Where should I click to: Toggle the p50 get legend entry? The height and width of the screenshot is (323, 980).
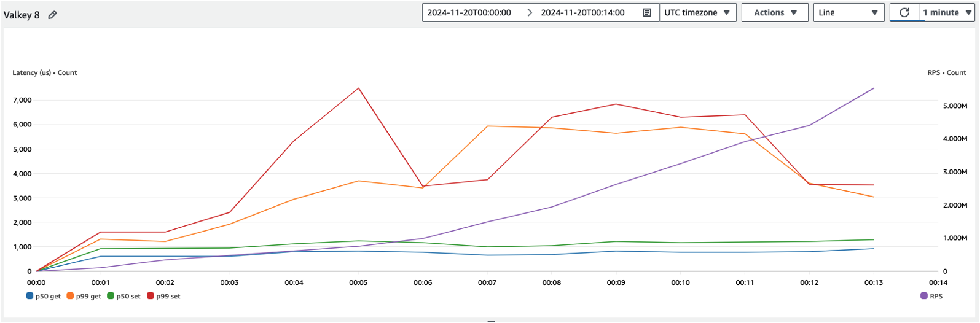[44, 297]
